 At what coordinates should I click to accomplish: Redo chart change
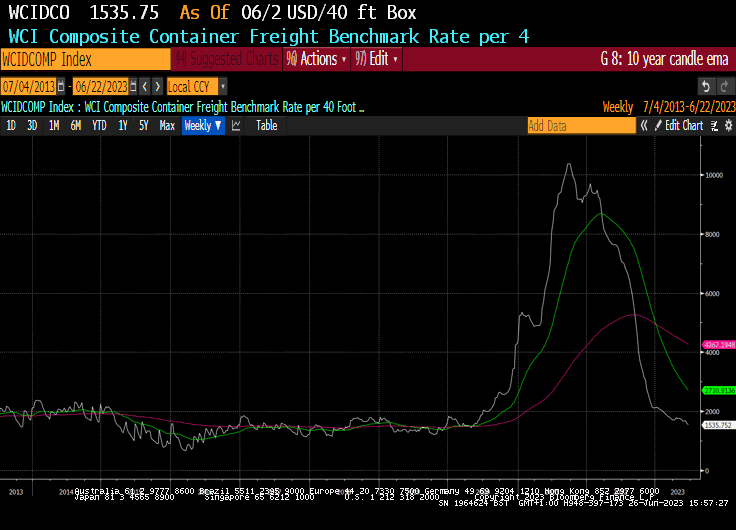[x=725, y=86]
